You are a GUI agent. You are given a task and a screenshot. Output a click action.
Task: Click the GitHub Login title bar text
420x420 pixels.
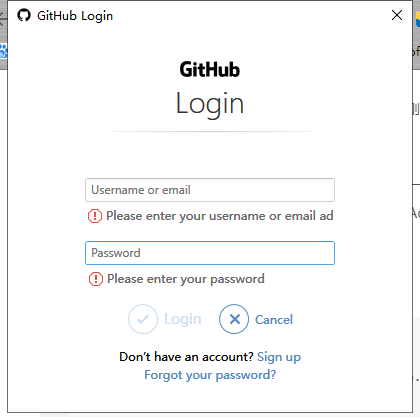(75, 16)
